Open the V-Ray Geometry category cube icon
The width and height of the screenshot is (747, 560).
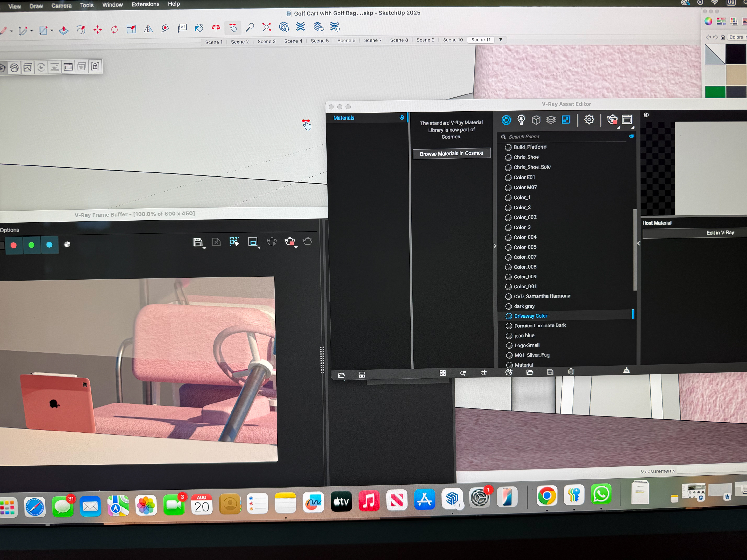pyautogui.click(x=536, y=120)
